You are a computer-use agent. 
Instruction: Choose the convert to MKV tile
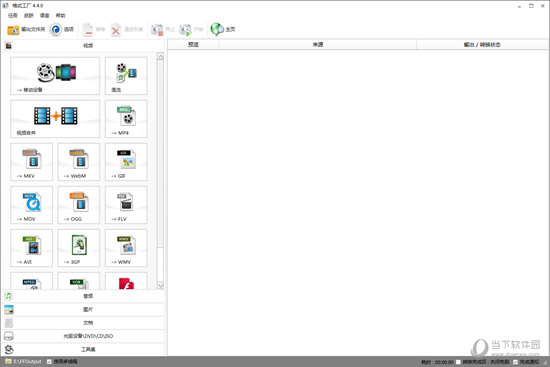[32, 162]
